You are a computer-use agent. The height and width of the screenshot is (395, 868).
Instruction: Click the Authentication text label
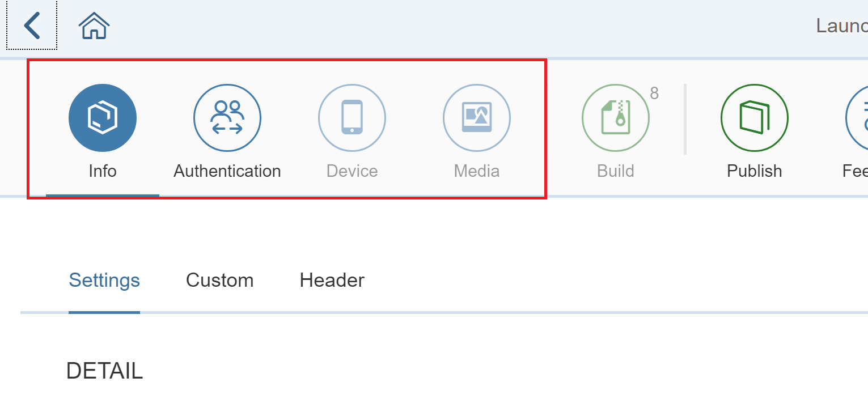(227, 171)
